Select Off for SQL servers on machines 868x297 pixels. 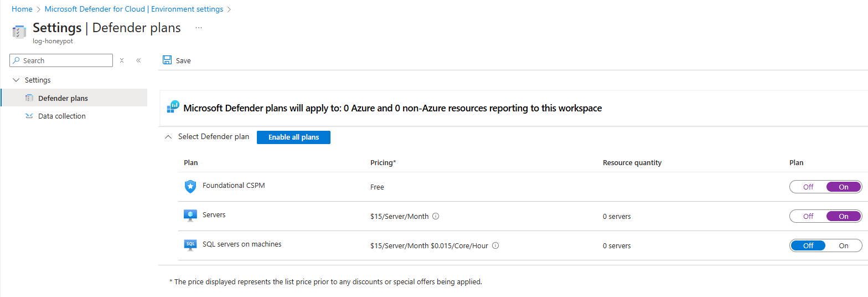coord(808,245)
